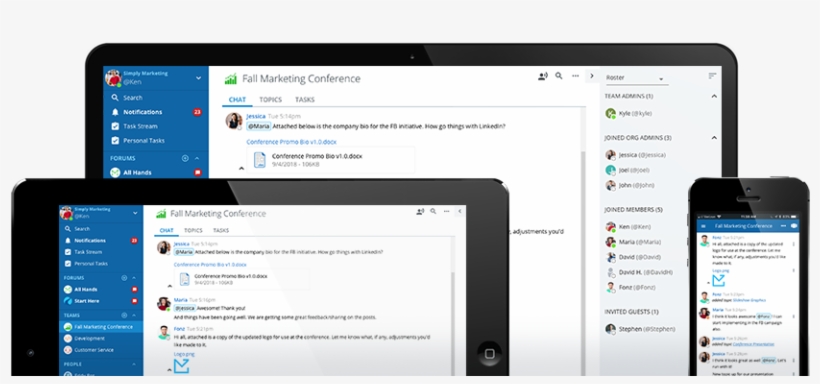This screenshot has height=384, width=820.
Task: Click the search magnifier in the tablet header
Action: coord(433,211)
